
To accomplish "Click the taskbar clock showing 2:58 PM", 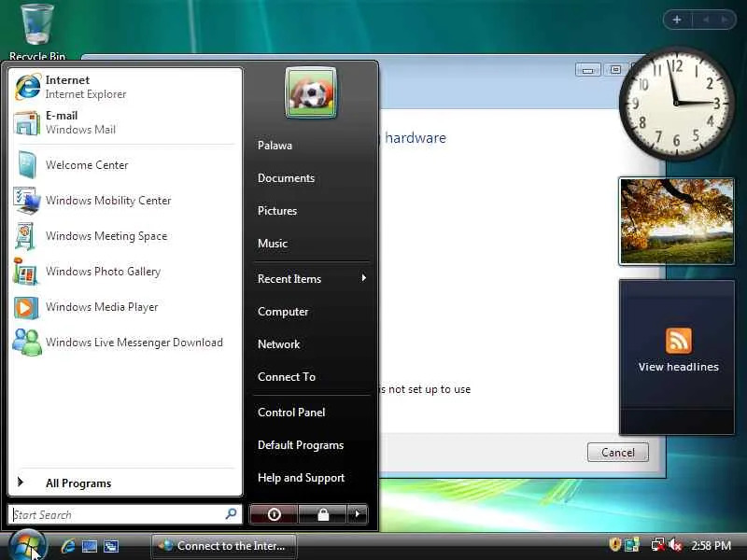I will [x=711, y=545].
